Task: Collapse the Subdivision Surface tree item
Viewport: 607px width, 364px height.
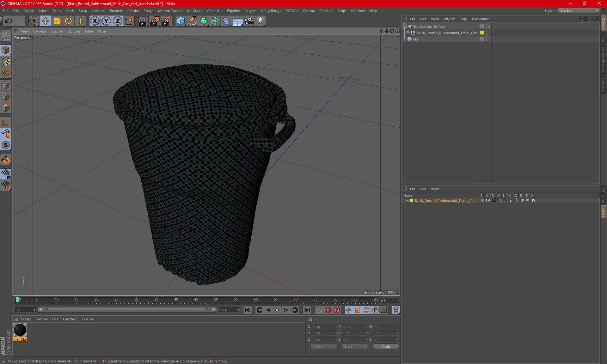Action: pos(405,27)
